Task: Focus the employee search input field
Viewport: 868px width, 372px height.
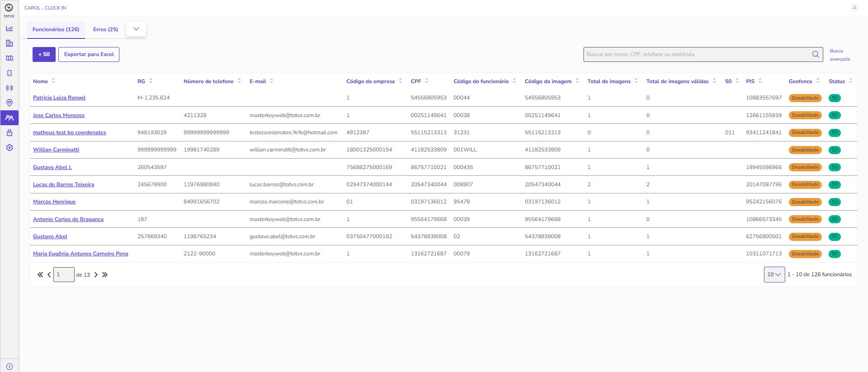Action: click(697, 54)
